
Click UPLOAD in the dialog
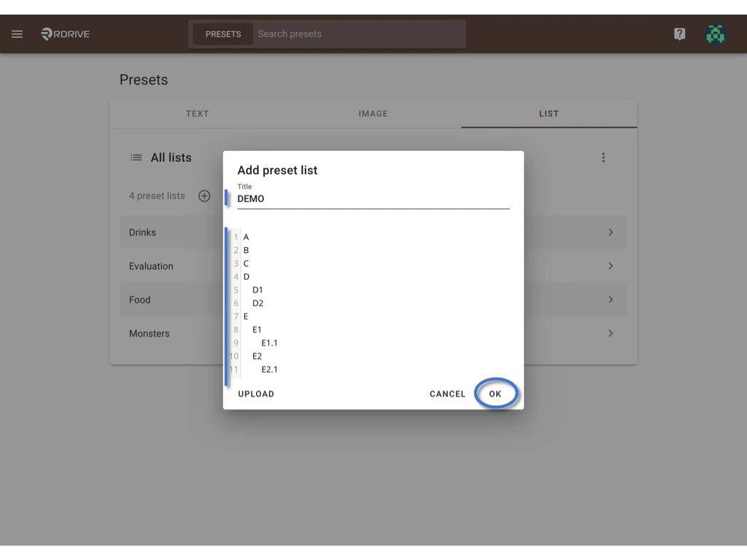(256, 394)
